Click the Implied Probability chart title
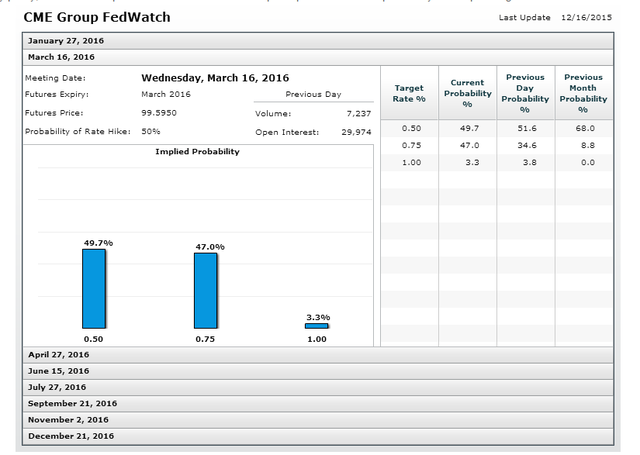 tap(198, 152)
